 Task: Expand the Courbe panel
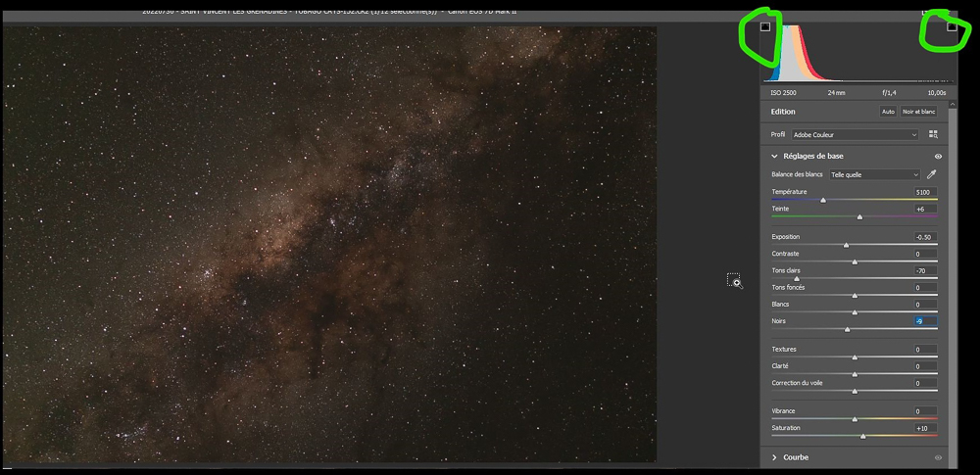774,457
